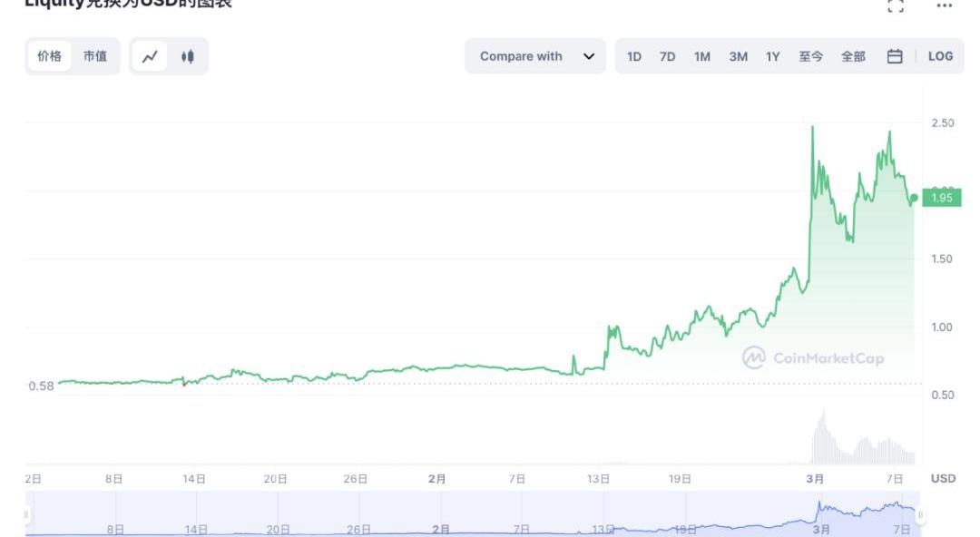Choose the 3M time range
980x537 pixels.
click(738, 56)
